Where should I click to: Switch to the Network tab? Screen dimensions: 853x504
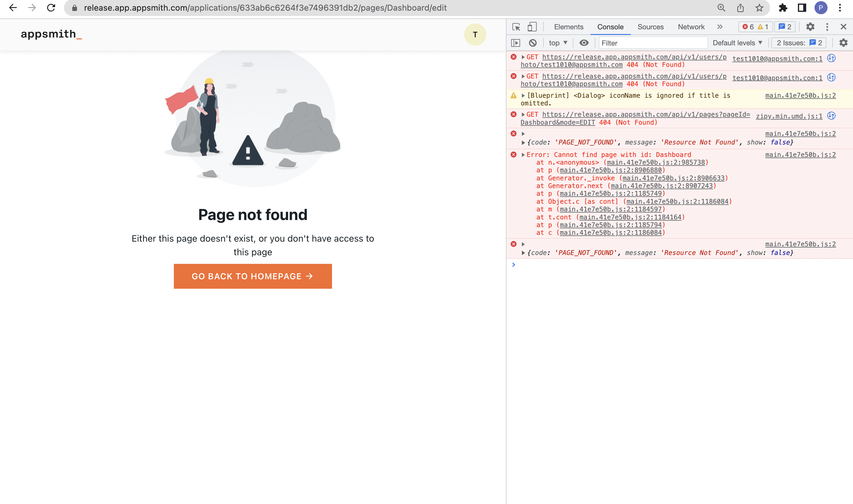[x=691, y=26]
